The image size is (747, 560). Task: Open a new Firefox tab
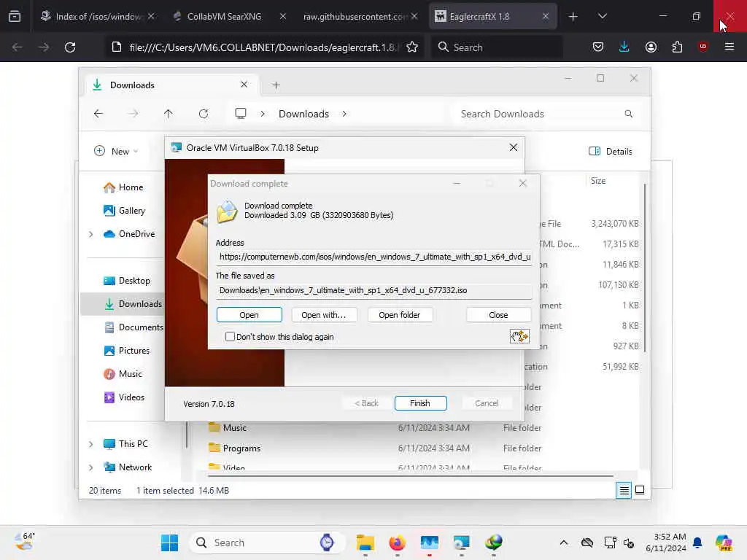click(573, 17)
